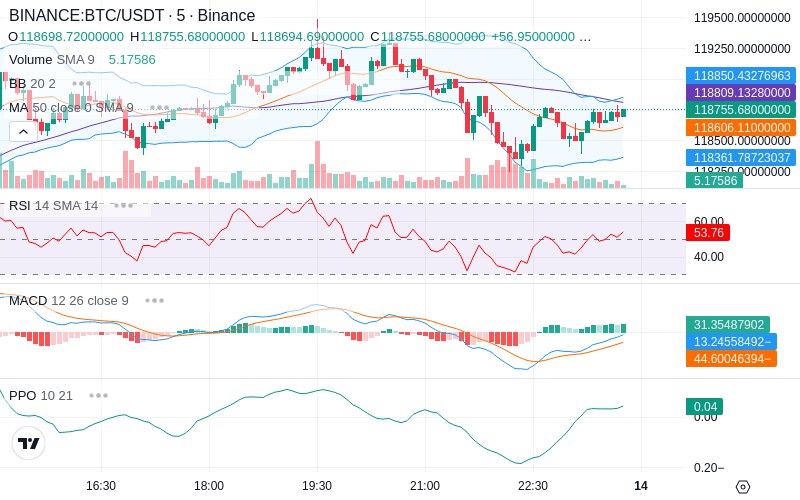Click the 19:30 time axis label

[317, 486]
